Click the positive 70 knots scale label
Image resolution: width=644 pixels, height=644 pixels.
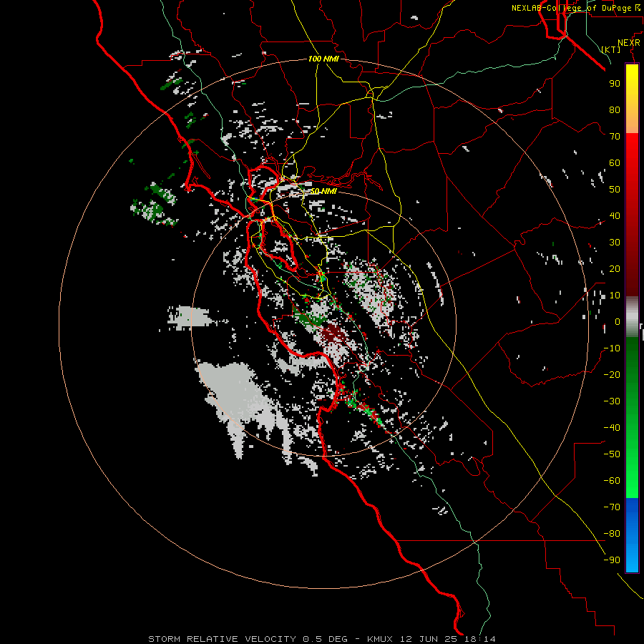(615, 137)
